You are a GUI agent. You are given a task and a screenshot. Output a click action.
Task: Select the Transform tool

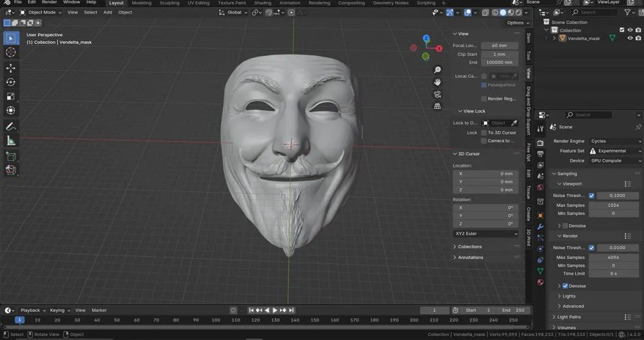coord(11,111)
